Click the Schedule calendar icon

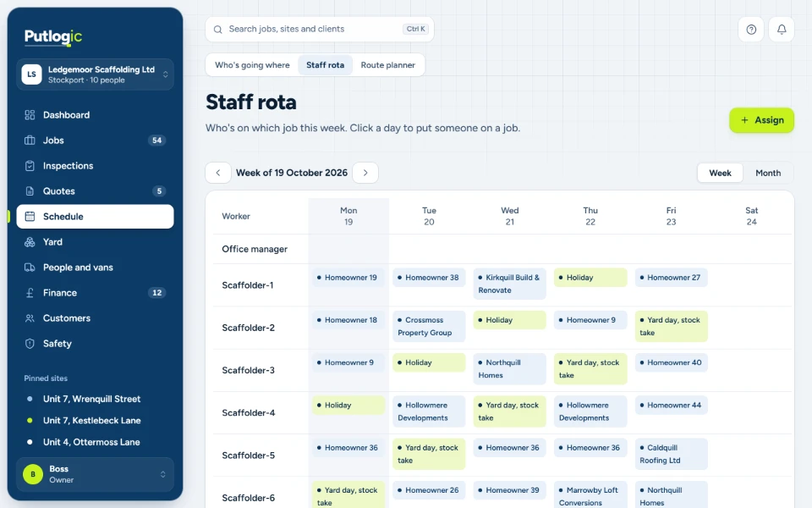[30, 217]
